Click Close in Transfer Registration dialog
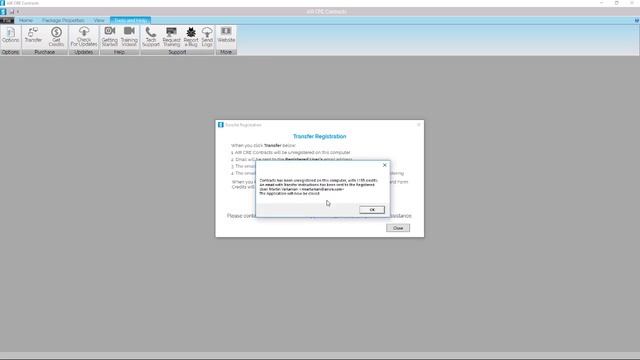Screen dimensions: 640x360 tap(398, 228)
